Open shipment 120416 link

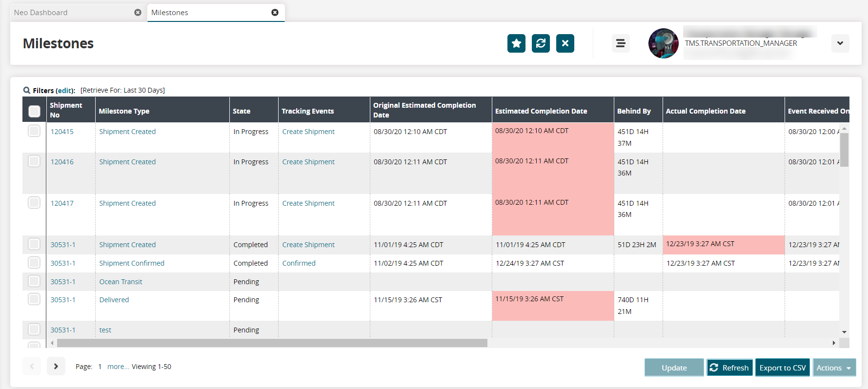[x=62, y=162]
